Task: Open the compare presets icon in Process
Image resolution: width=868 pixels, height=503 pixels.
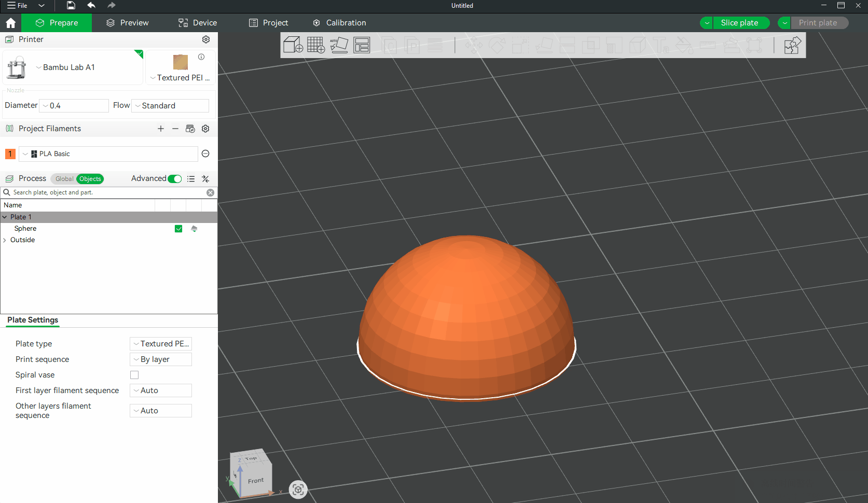Action: coord(205,179)
